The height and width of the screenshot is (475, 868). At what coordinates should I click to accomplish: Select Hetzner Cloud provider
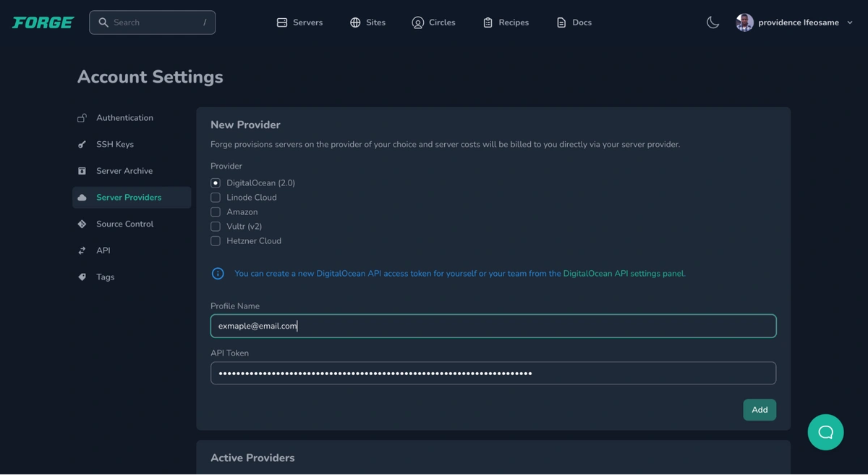point(216,241)
